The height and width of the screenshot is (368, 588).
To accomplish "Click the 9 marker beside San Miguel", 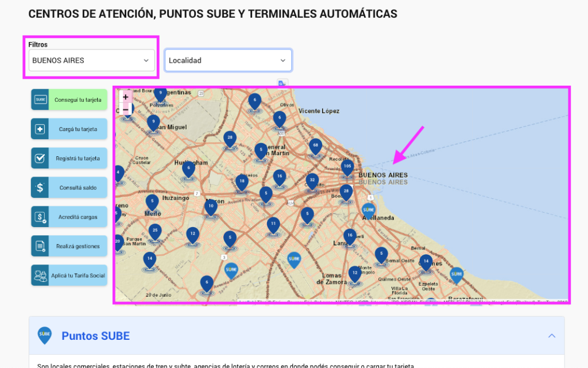I will [x=153, y=124].
